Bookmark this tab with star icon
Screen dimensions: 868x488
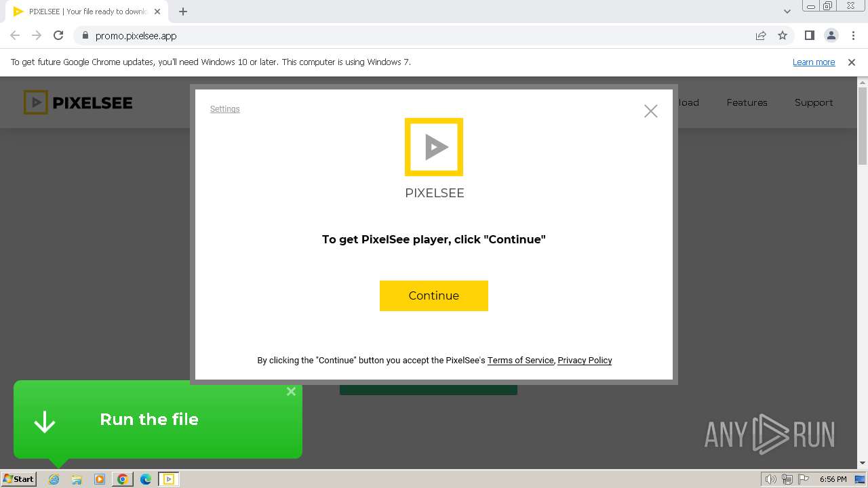(x=783, y=36)
